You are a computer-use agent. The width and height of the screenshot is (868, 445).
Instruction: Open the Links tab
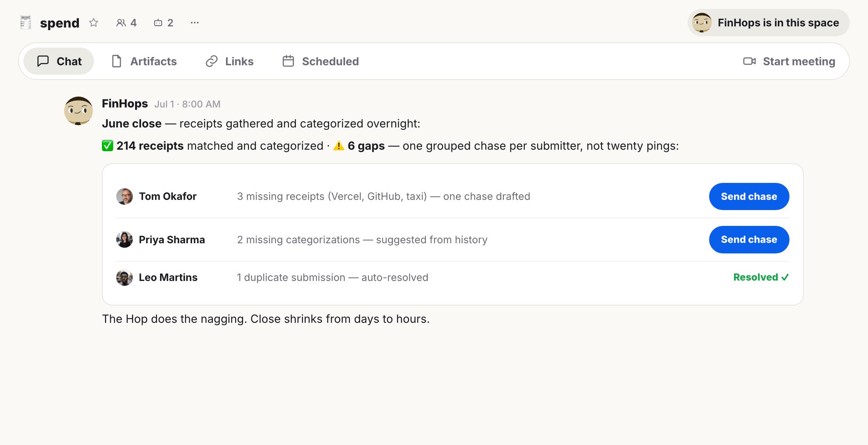[229, 61]
